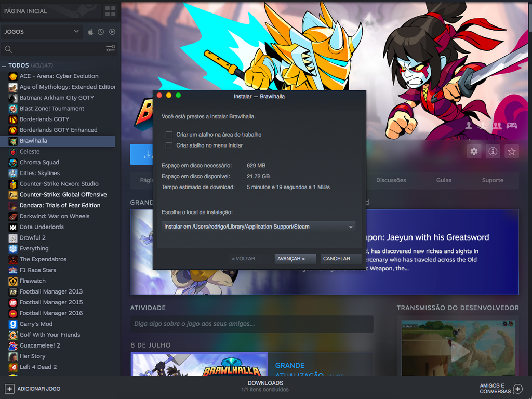Image resolution: width=532 pixels, height=399 pixels.
Task: Click the download arrow on the blue install button
Action: [x=148, y=155]
